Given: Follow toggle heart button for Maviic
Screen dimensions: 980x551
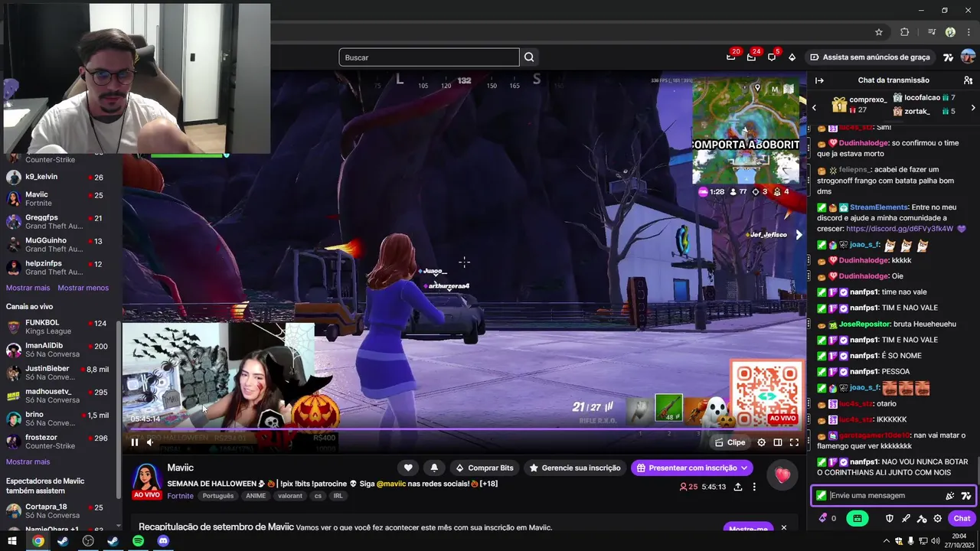Looking at the screenshot, I should (408, 468).
